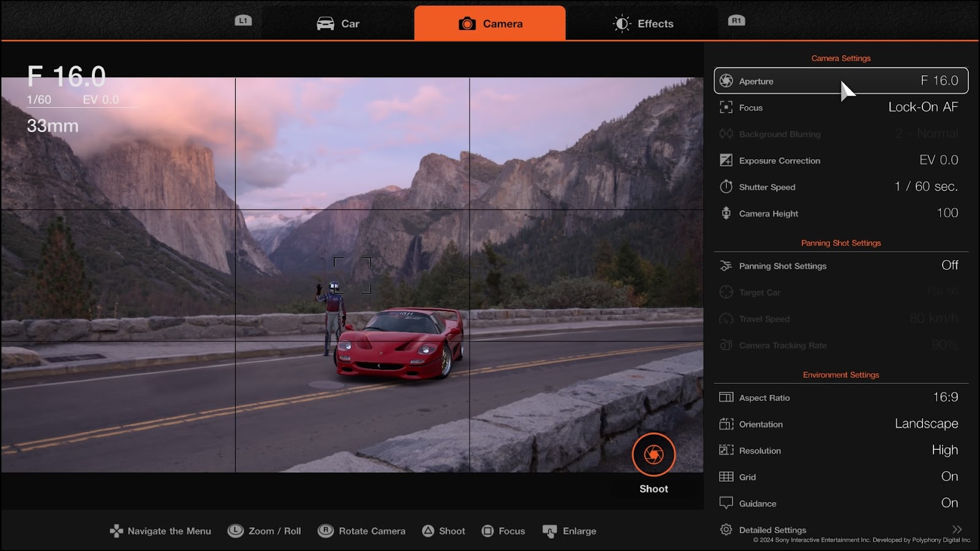This screenshot has height=551, width=980.
Task: Click the Orientation icon
Action: tap(726, 424)
